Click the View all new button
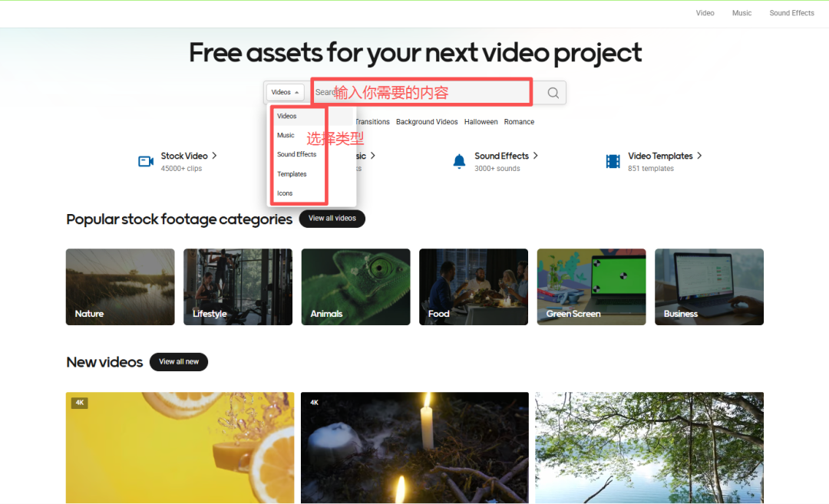The height and width of the screenshot is (504, 829). pos(179,362)
